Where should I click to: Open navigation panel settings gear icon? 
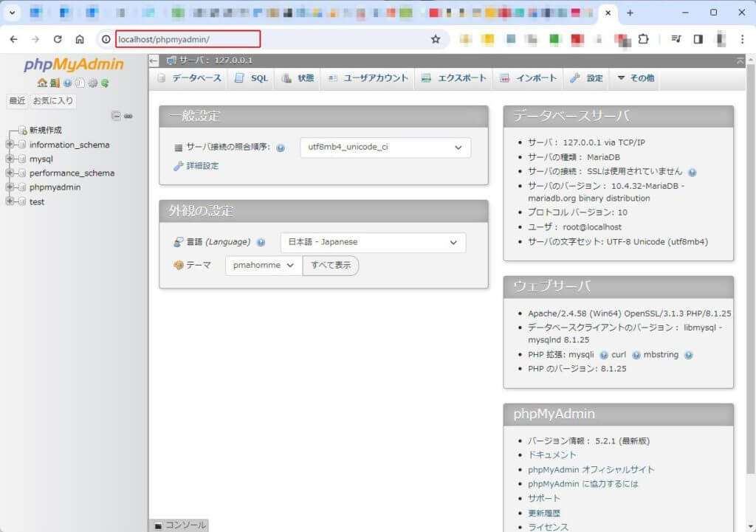point(92,83)
